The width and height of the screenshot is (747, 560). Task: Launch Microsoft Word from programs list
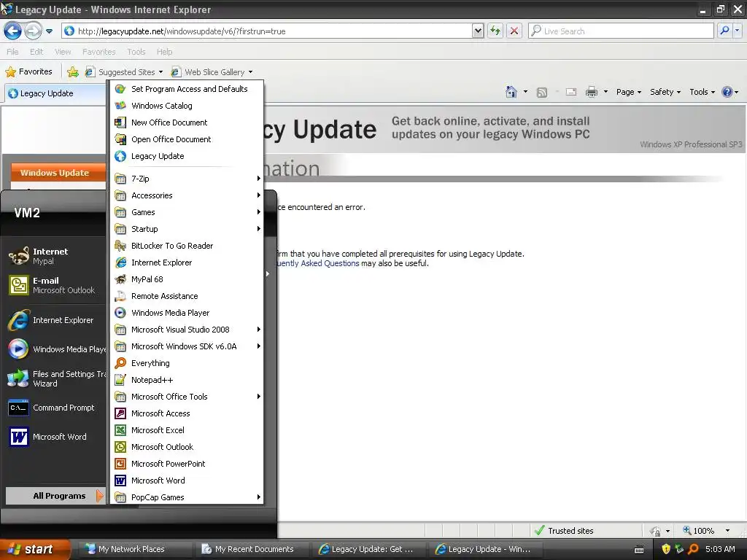(187, 481)
